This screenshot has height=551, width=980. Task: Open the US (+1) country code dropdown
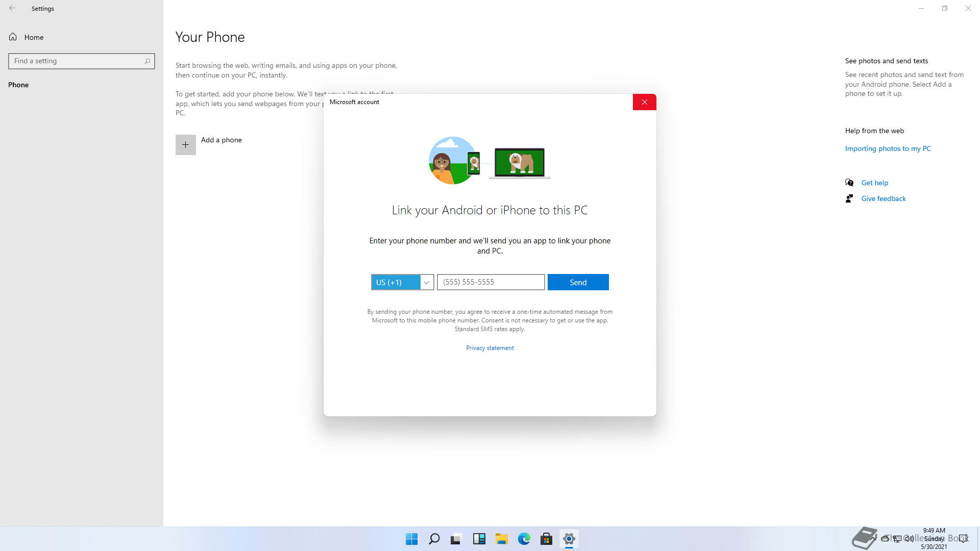tap(402, 282)
